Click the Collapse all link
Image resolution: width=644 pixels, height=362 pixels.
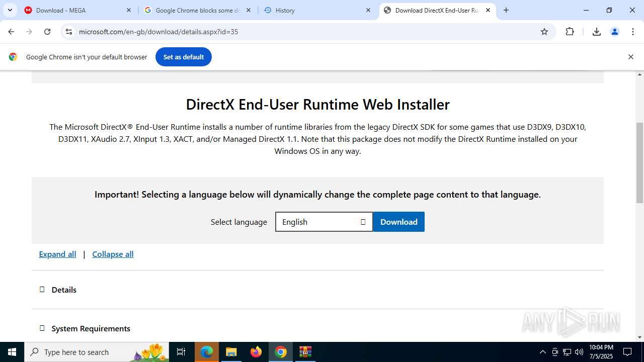[113, 254]
